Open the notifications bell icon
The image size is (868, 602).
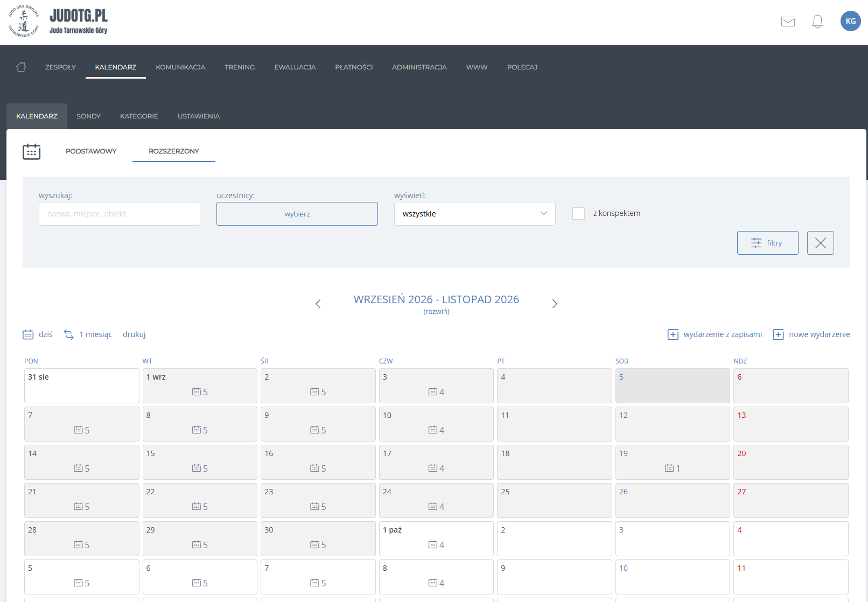pos(817,22)
